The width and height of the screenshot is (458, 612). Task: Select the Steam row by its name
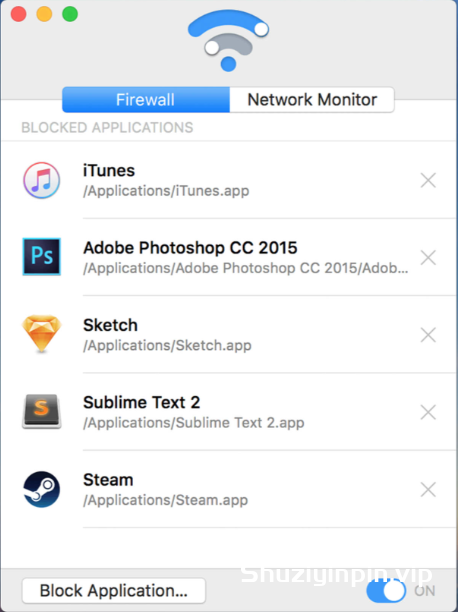point(108,480)
